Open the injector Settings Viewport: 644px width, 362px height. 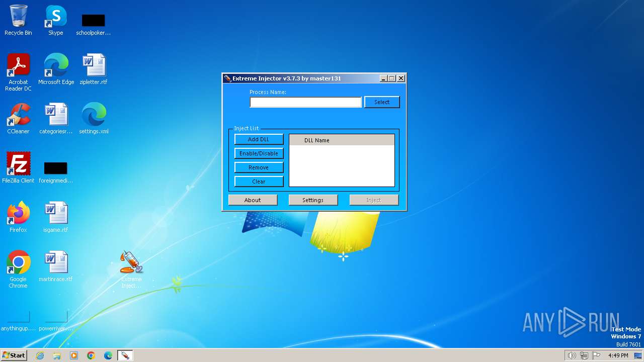pos(313,200)
